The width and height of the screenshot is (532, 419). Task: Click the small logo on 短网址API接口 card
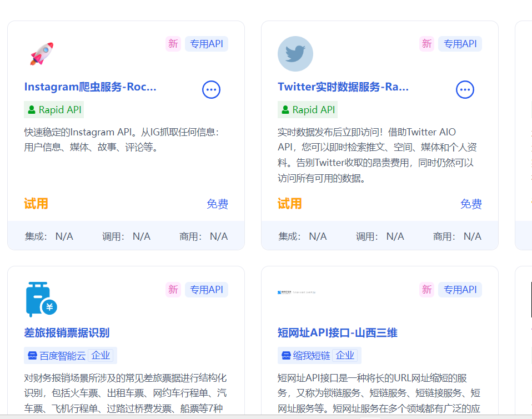tap(297, 292)
